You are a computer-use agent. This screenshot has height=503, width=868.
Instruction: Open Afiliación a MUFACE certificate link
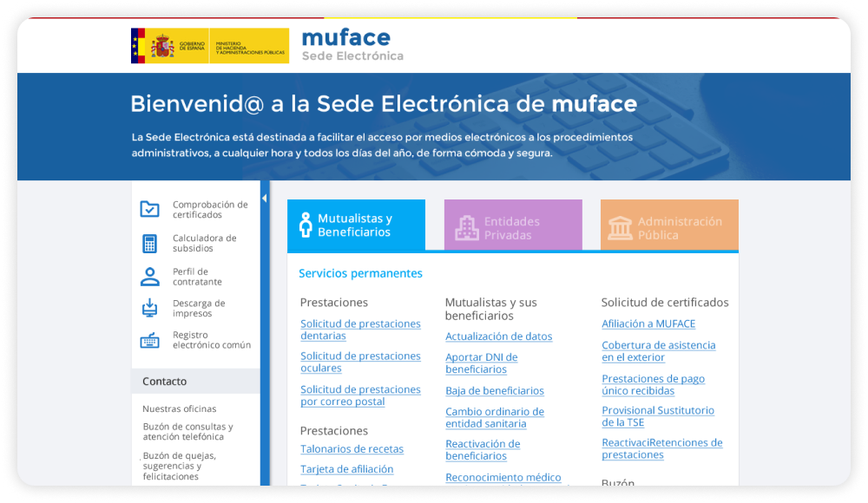coord(648,323)
